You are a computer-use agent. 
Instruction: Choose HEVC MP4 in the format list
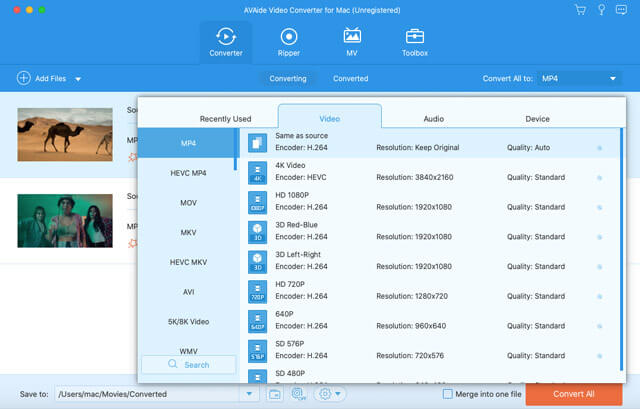click(188, 173)
